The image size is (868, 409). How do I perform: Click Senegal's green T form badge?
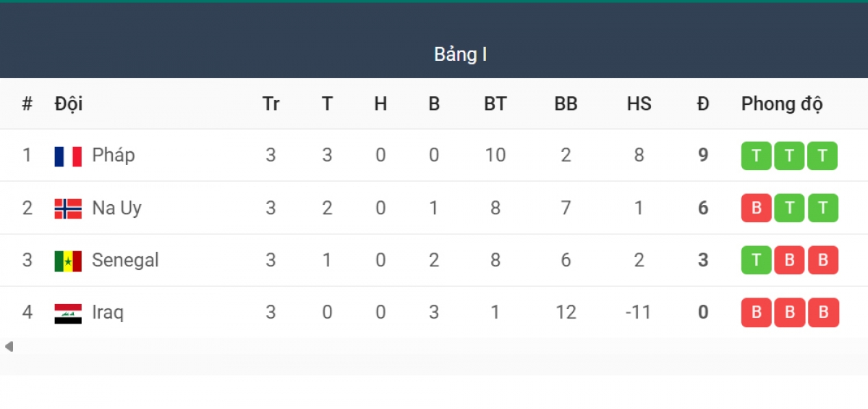757,260
